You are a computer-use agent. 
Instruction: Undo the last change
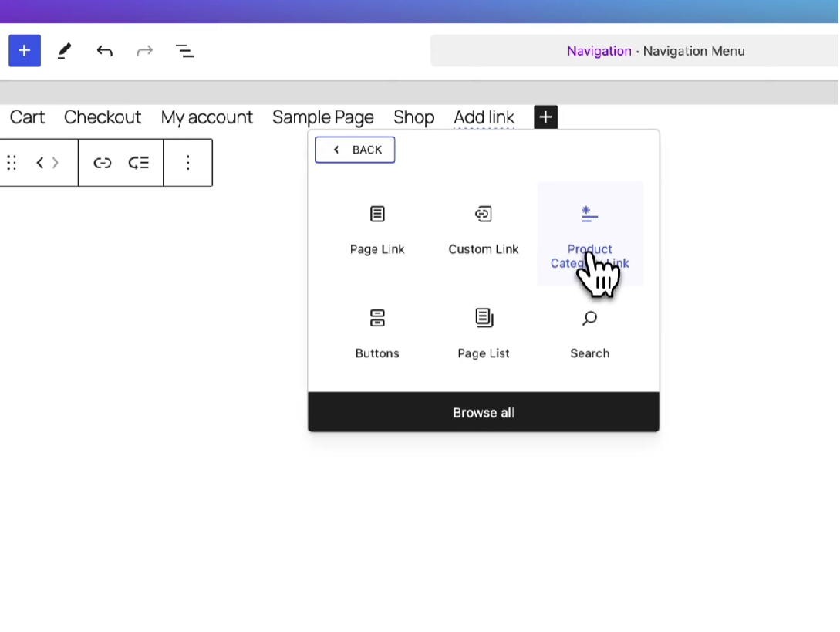click(x=104, y=50)
